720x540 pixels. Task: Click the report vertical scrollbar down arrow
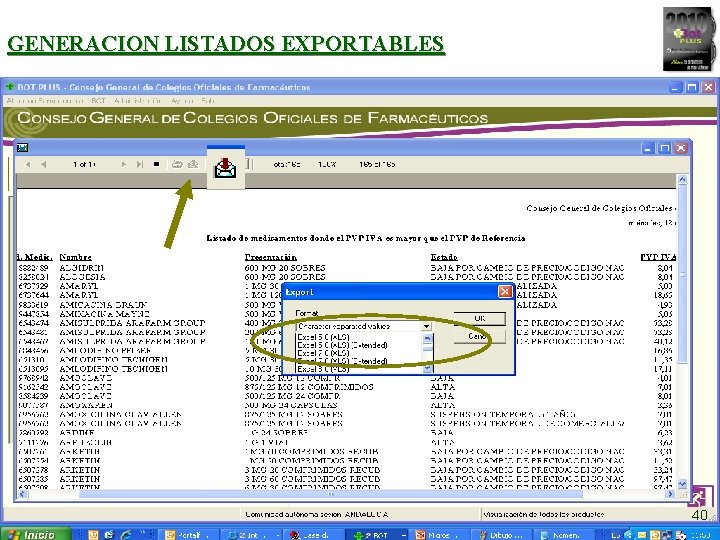tap(682, 484)
